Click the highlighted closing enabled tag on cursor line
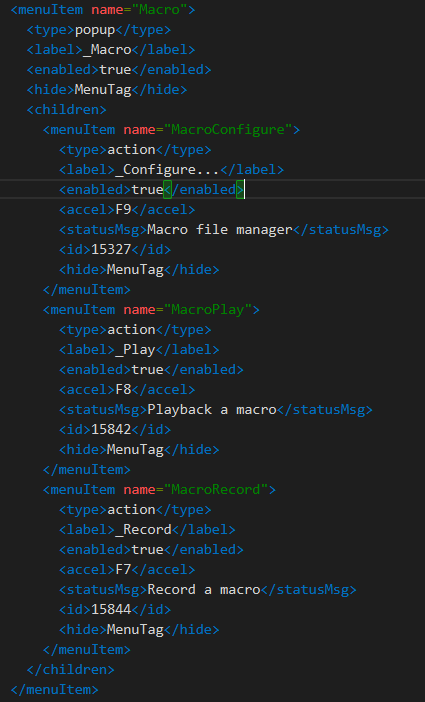This screenshot has width=425, height=702. (204, 190)
